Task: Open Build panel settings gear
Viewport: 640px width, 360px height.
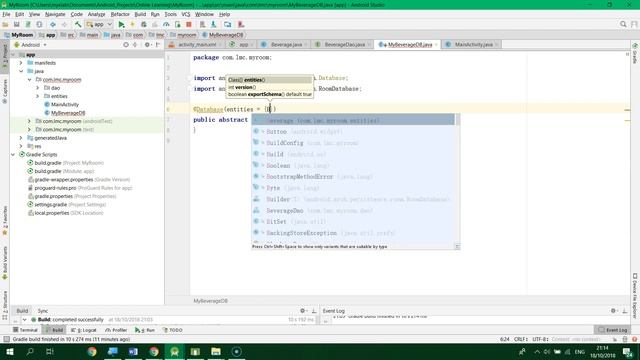Action: tap(302, 311)
